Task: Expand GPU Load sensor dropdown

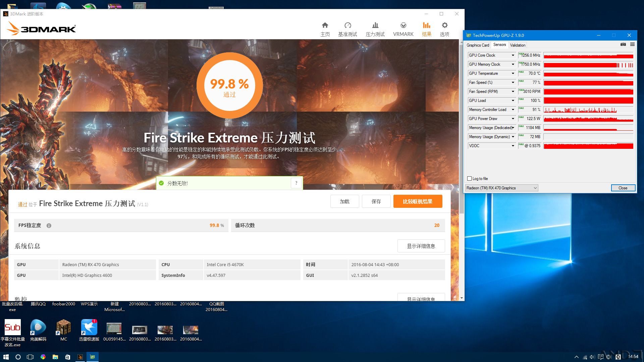Action: 513,101
